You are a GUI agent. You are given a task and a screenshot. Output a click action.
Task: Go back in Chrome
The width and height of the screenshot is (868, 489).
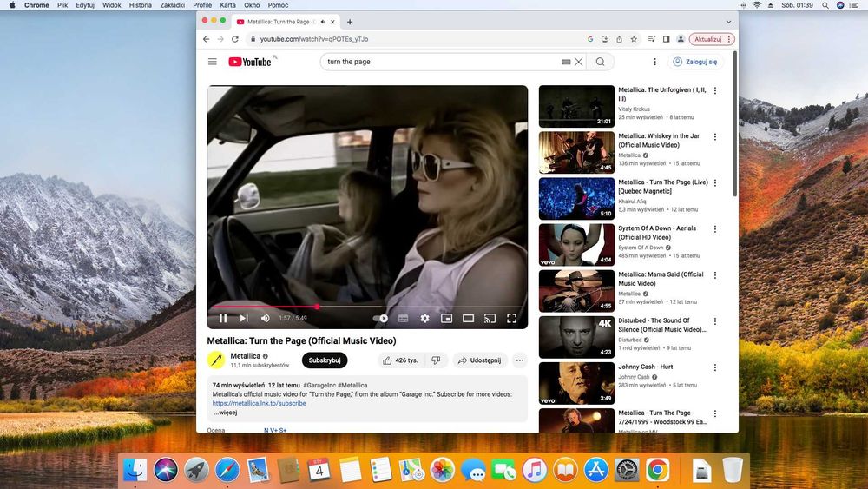206,39
